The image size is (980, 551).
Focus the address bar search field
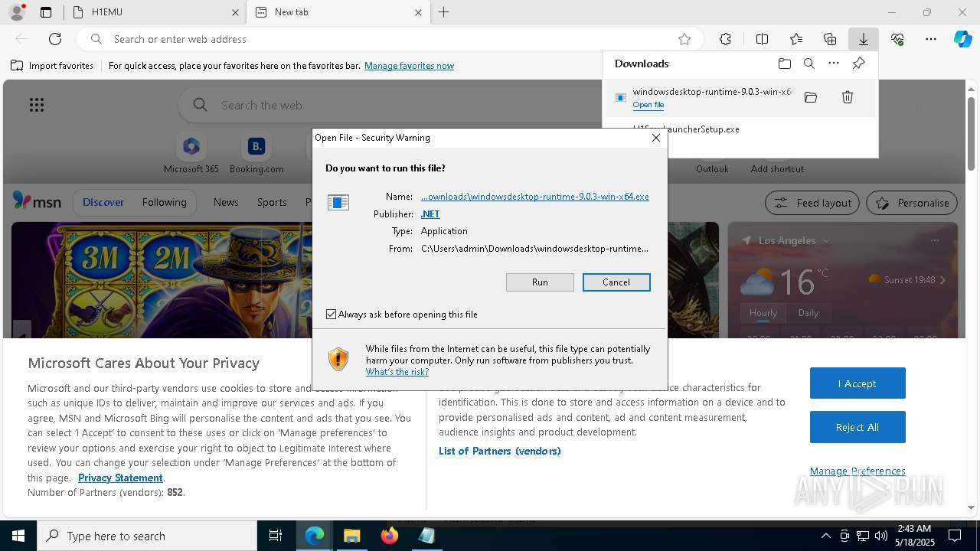point(390,39)
